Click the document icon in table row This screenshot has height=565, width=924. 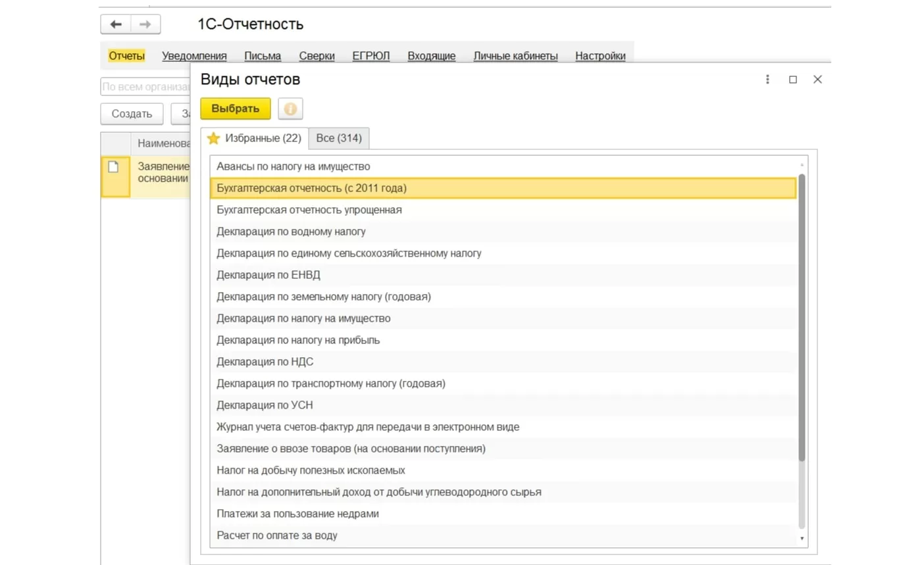pos(114,167)
